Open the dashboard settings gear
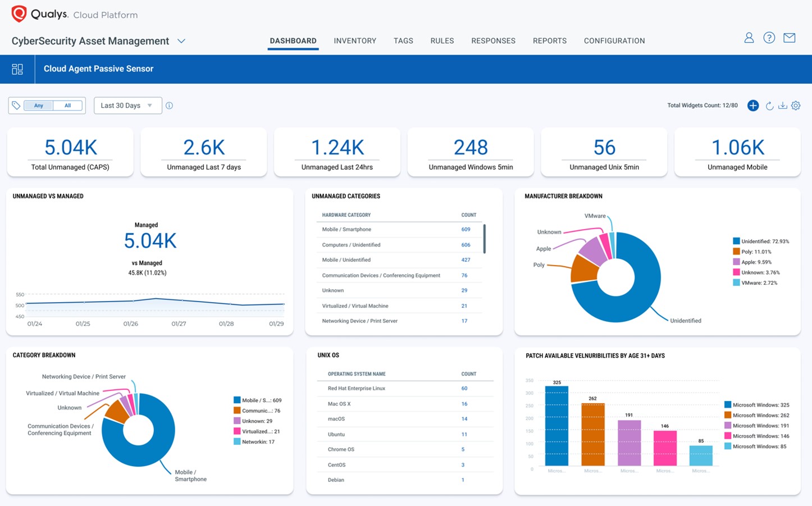Viewport: 812px width, 506px height. (796, 106)
